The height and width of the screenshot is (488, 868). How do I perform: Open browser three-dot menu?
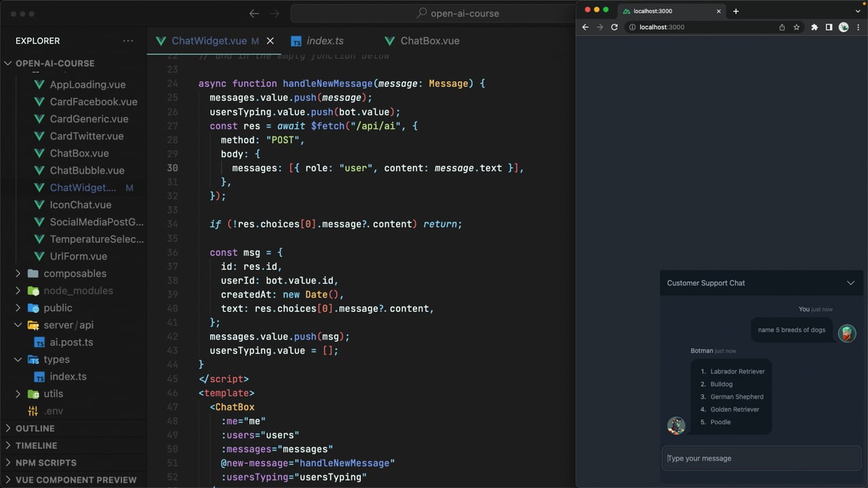(x=858, y=27)
